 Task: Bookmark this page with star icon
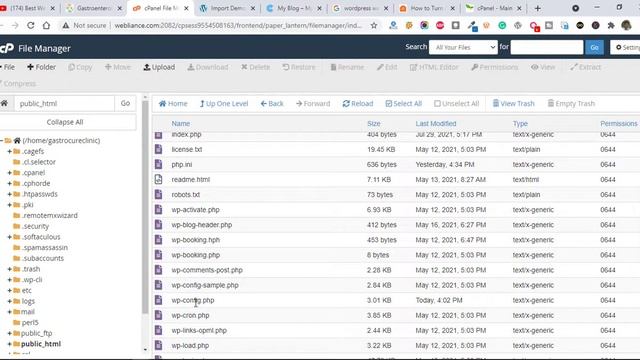(374, 25)
